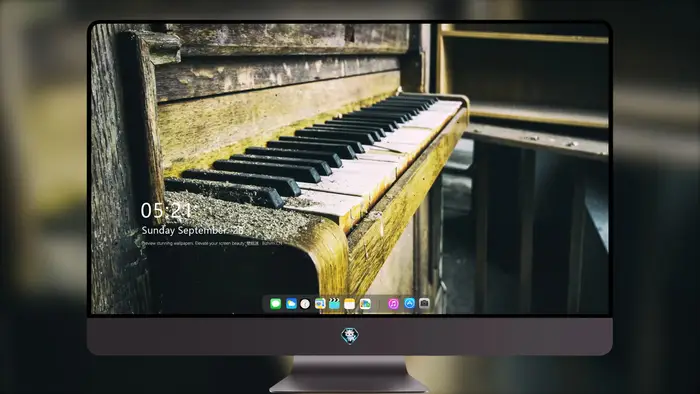Click the wallpaper tagline below the date

[212, 243]
